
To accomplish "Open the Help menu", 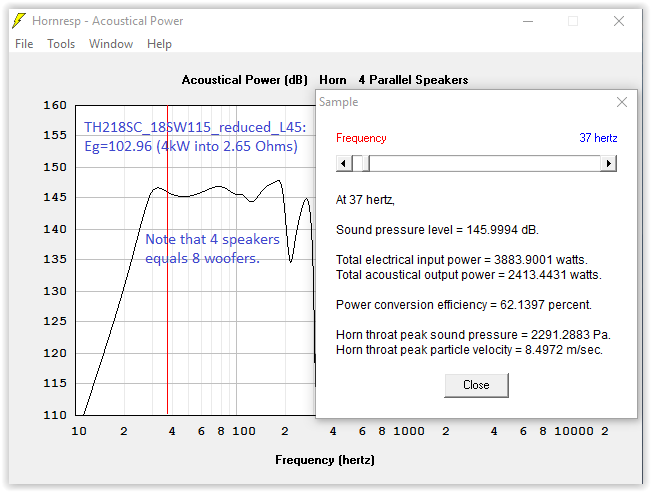I will (x=159, y=44).
